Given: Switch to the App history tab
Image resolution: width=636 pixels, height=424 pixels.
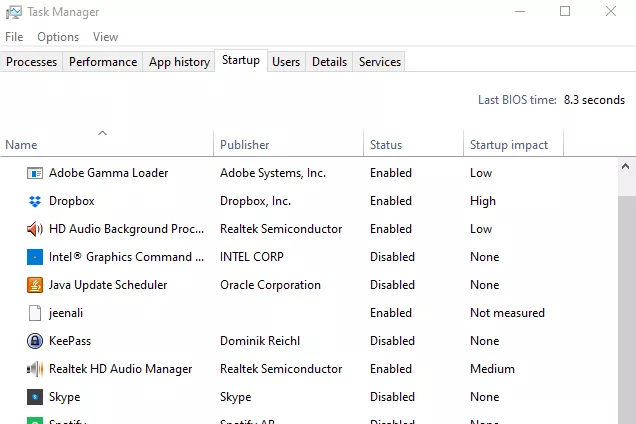Looking at the screenshot, I should (x=179, y=62).
